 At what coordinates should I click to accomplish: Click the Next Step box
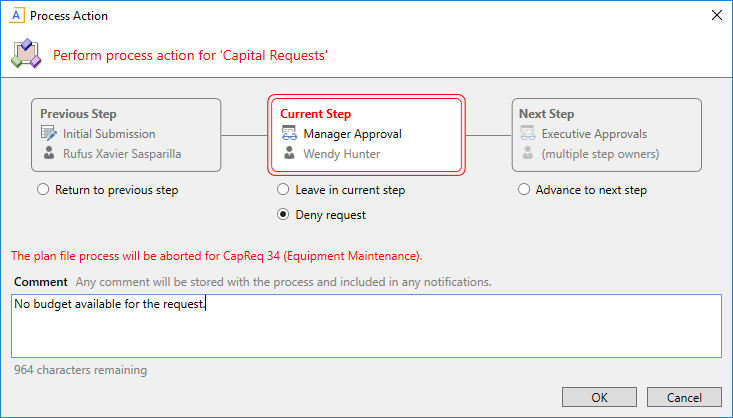pos(606,134)
